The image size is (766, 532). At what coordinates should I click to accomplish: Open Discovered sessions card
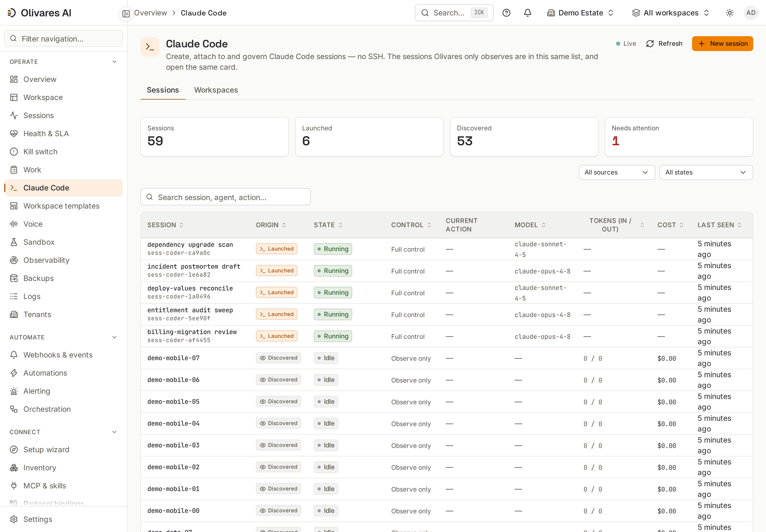click(524, 137)
